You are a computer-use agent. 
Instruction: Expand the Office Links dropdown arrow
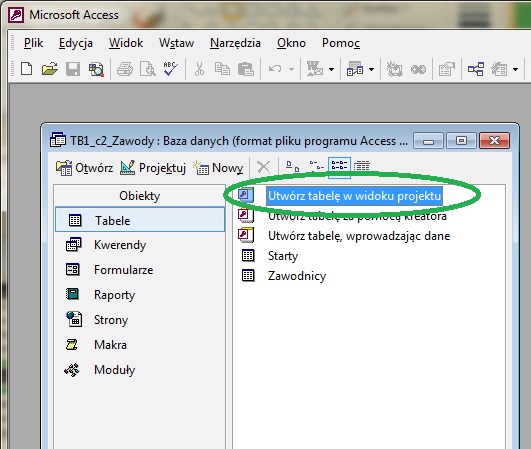tap(331, 69)
